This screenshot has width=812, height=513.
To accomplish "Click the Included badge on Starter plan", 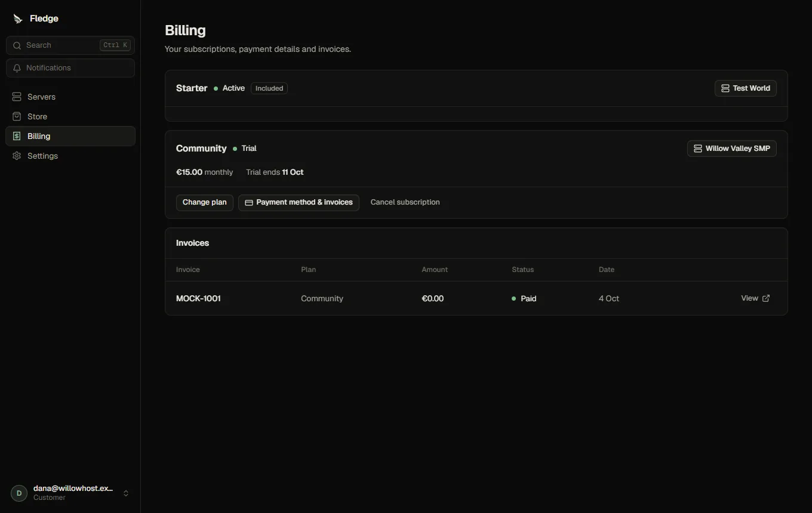I will (269, 88).
